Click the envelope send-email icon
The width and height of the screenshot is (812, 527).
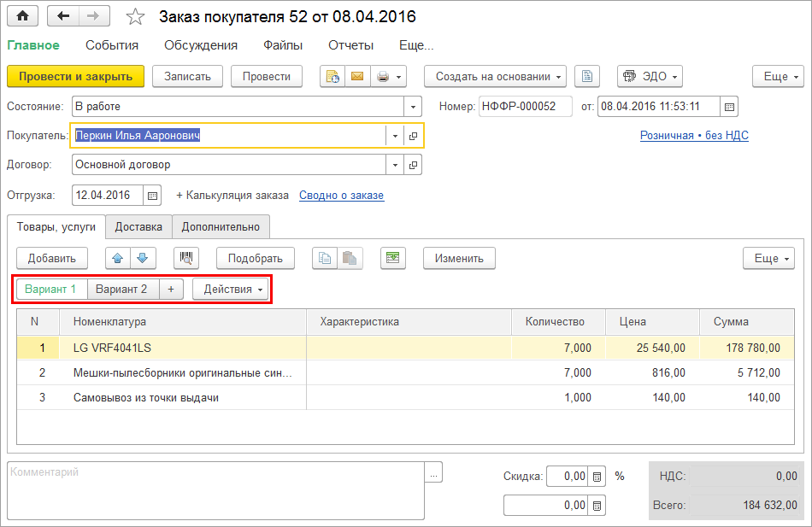[x=357, y=76]
